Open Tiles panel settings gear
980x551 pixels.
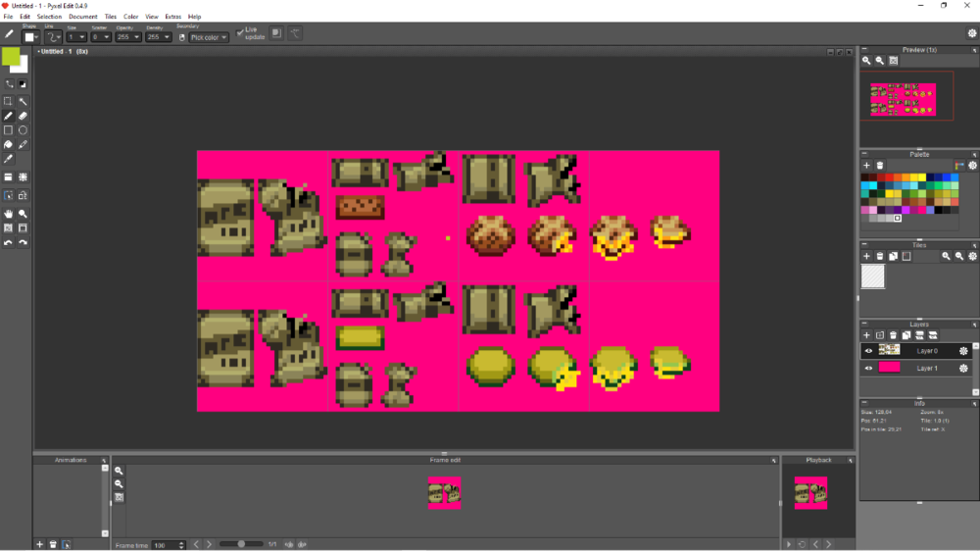[x=972, y=257]
